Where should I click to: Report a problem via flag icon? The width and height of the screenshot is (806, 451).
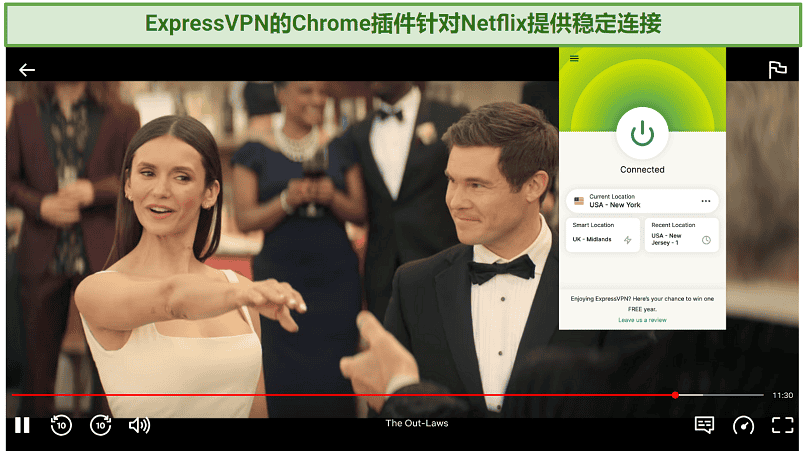pyautogui.click(x=777, y=69)
